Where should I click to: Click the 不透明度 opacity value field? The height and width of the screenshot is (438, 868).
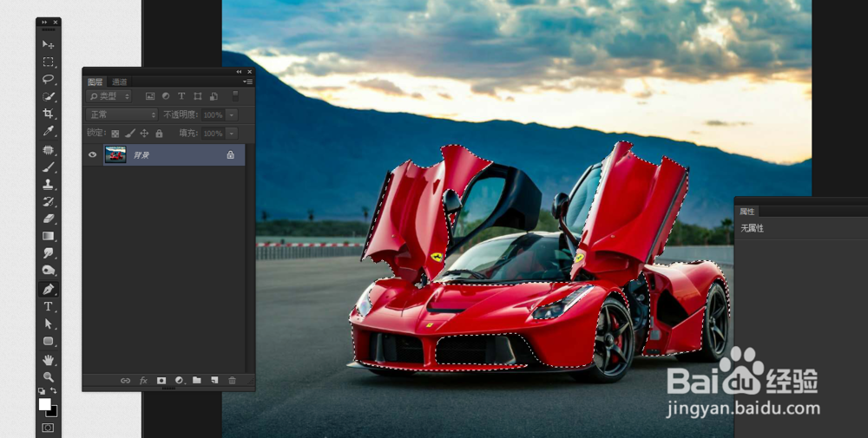(213, 115)
